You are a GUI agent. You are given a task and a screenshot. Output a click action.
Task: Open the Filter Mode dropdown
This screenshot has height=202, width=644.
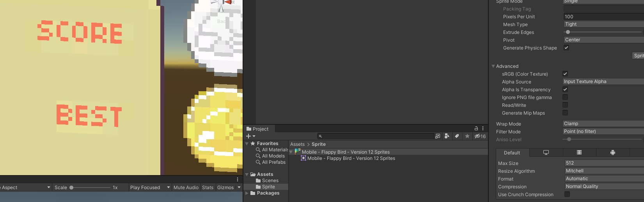(603, 131)
